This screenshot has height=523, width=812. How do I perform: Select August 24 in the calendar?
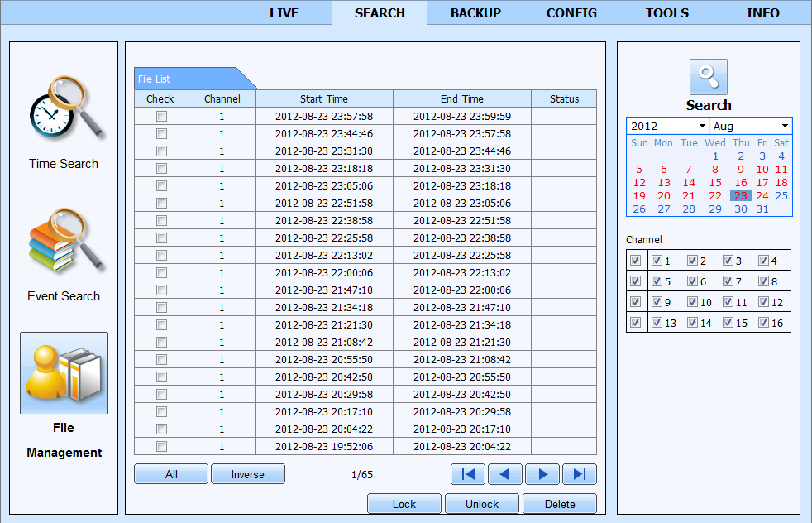click(762, 195)
